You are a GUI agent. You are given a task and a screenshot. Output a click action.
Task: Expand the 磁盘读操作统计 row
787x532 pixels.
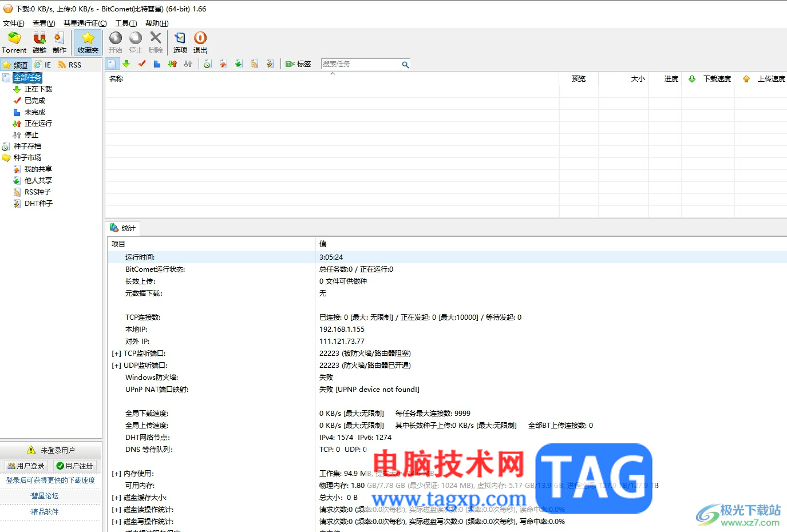point(116,510)
